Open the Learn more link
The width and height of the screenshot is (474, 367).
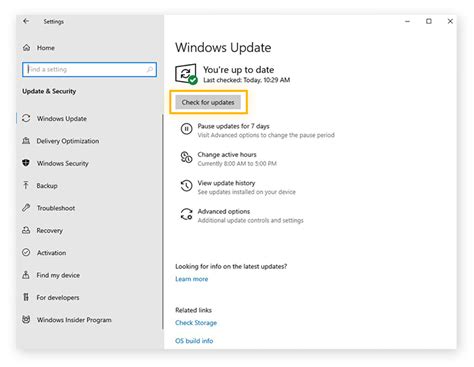(192, 279)
